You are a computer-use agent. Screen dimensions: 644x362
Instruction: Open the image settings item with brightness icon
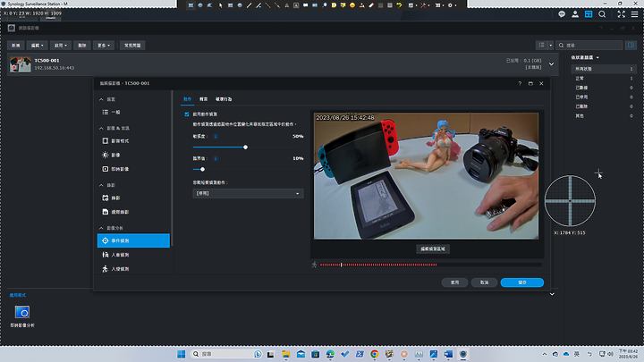pyautogui.click(x=133, y=155)
